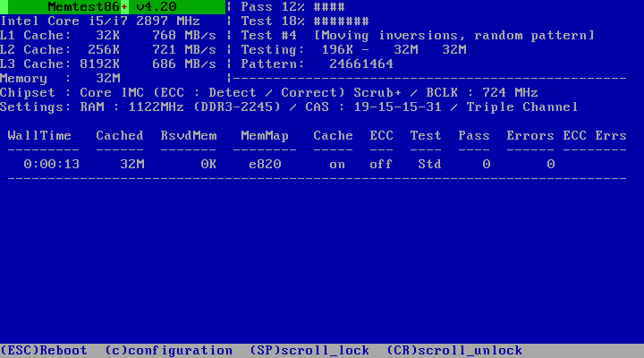Enable (SP)scroll_lock in the bottom bar
The height and width of the screenshot is (358, 644).
pos(309,351)
